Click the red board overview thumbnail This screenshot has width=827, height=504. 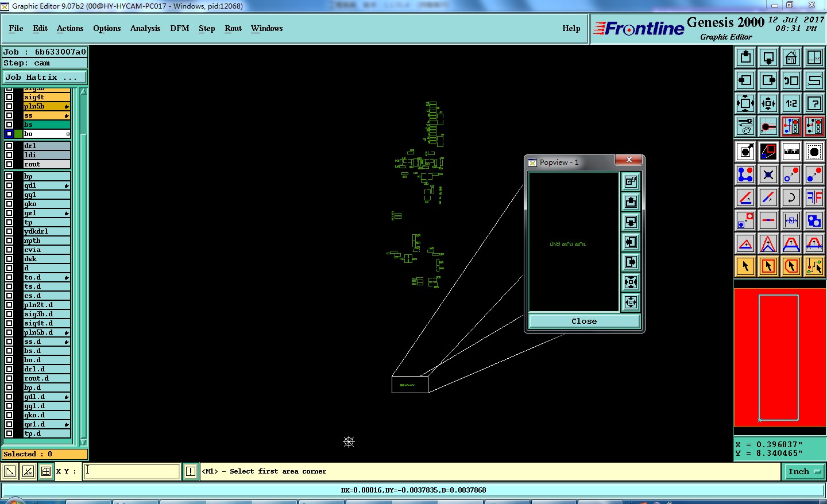tap(779, 358)
